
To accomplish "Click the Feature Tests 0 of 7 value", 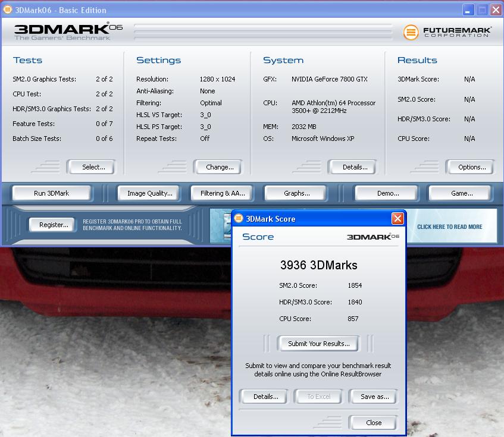I will [x=104, y=124].
